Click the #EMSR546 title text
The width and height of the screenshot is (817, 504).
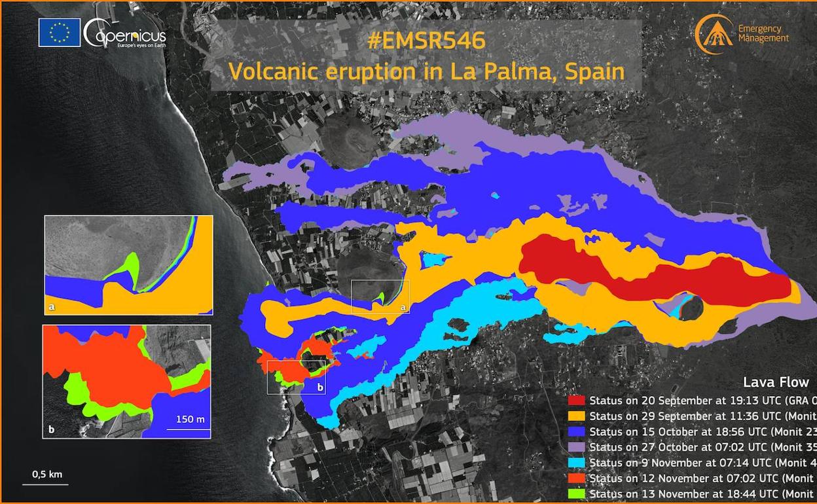pyautogui.click(x=426, y=41)
